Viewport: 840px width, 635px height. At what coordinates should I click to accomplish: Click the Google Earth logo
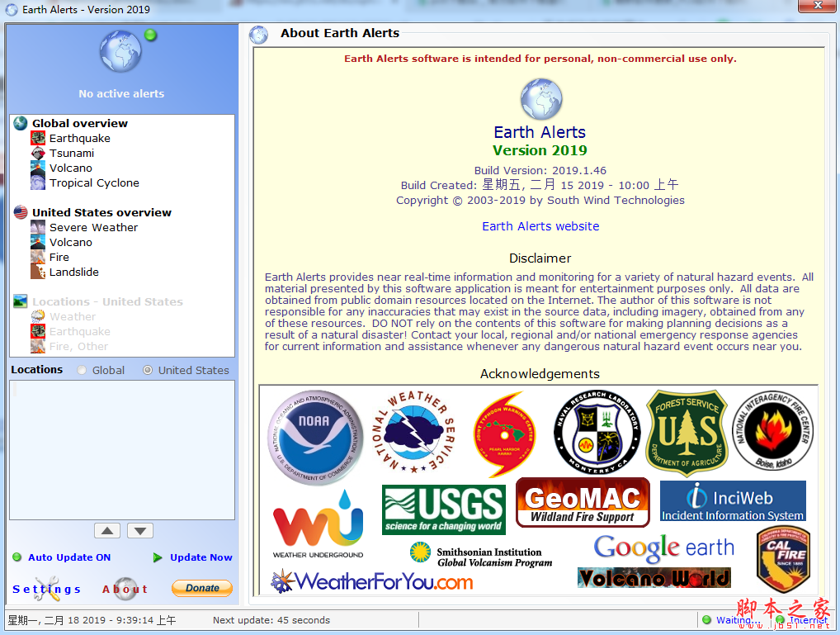pyautogui.click(x=663, y=547)
